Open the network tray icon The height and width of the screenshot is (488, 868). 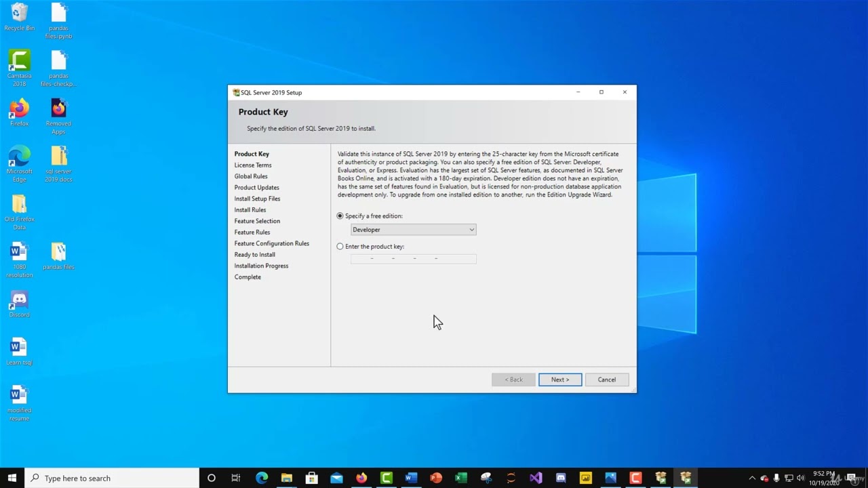click(789, 478)
